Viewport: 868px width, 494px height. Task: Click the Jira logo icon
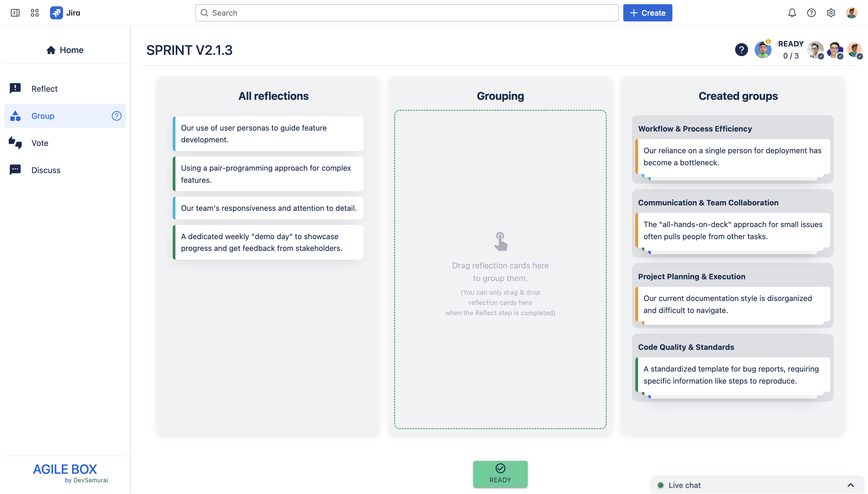click(56, 13)
